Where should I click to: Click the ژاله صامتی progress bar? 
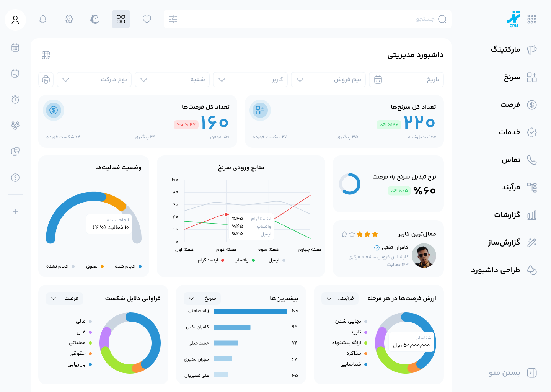pos(250,312)
